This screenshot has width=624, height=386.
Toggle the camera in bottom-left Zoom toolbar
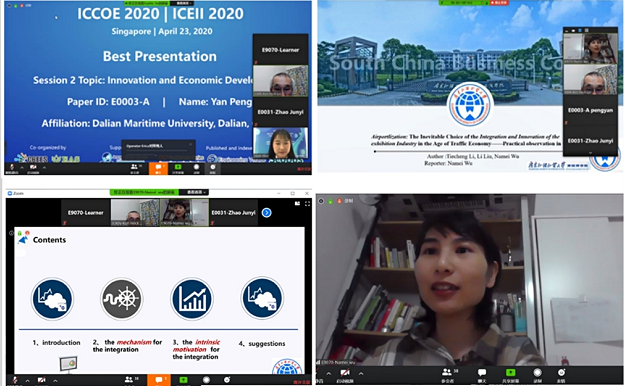click(41, 380)
